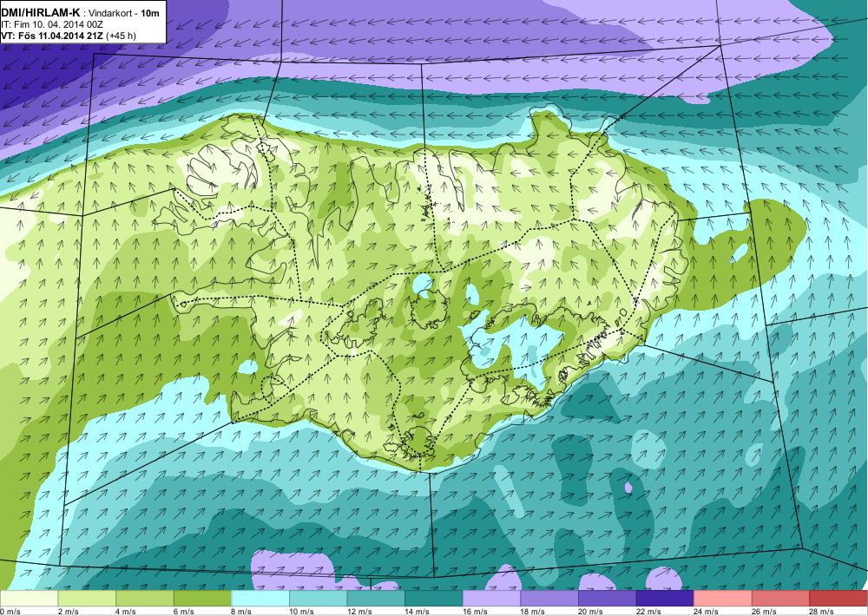868x616 pixels.
Task: Click the 'IT: Fim 10. 04. 2014 00Z' line
Action: (53, 24)
